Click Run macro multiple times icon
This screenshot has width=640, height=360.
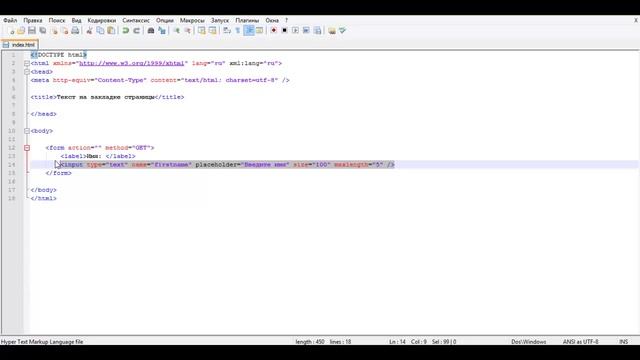306,31
